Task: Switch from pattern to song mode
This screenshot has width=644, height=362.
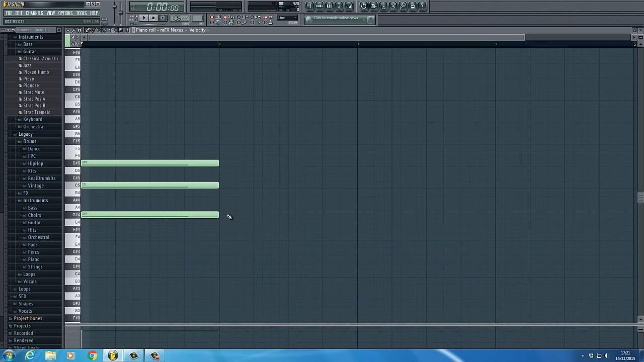Action: pyautogui.click(x=136, y=19)
